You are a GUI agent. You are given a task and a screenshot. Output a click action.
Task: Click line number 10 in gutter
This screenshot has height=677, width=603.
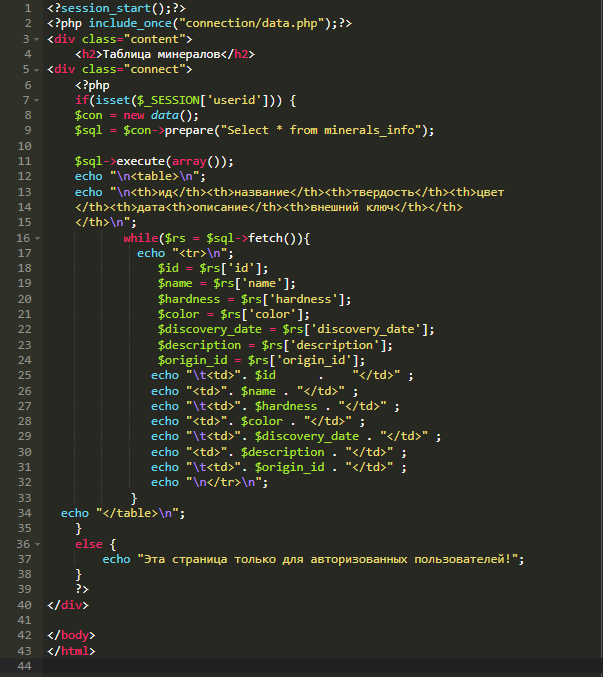coord(25,146)
